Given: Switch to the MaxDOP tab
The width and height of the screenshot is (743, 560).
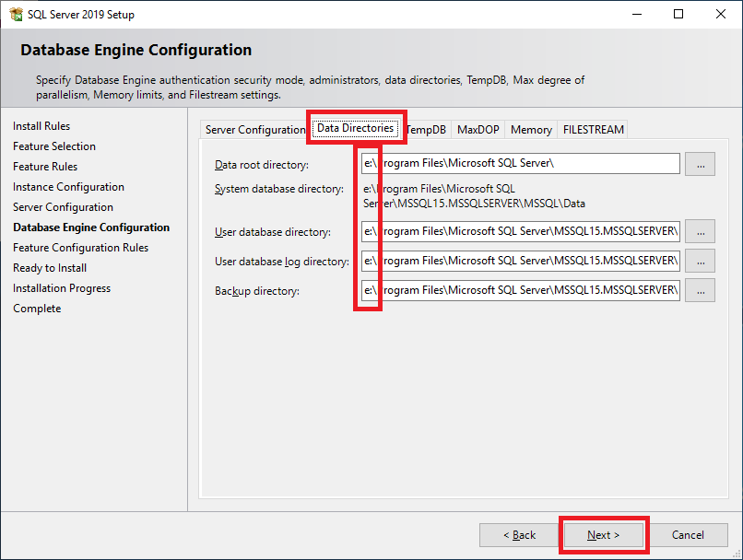Looking at the screenshot, I should 478,130.
